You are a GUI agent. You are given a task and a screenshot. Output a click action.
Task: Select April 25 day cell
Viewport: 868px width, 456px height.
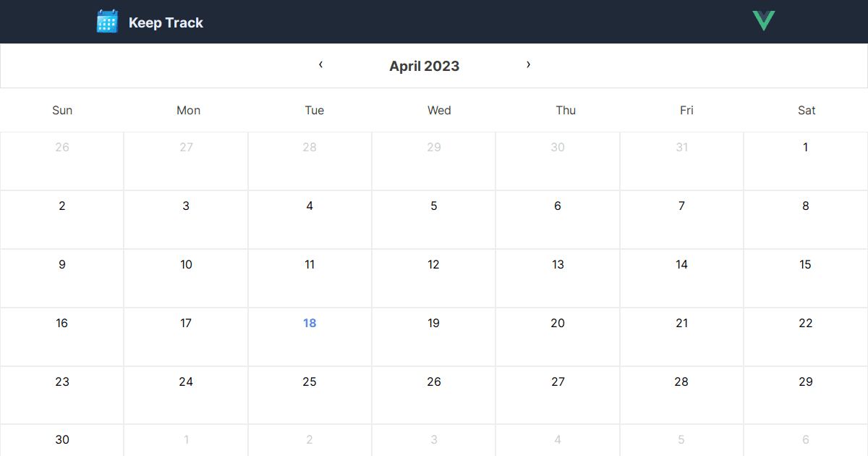310,395
